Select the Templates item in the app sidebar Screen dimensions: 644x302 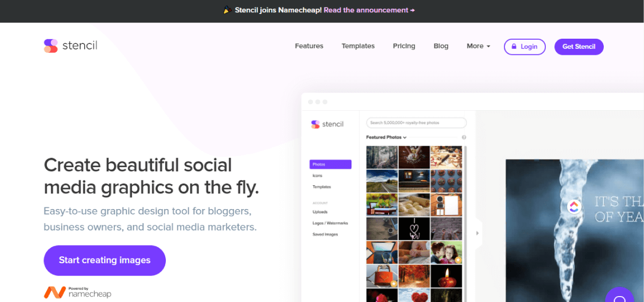(321, 187)
